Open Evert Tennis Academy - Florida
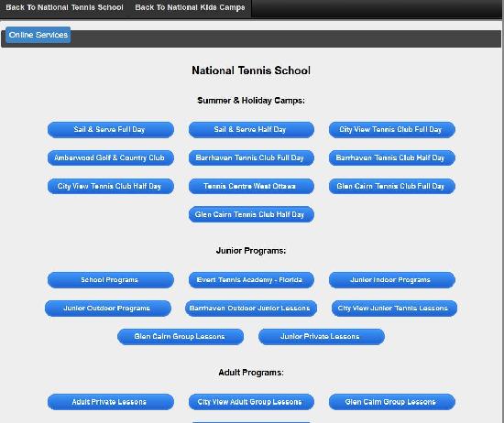Image resolution: width=504 pixels, height=423 pixels. (x=251, y=280)
